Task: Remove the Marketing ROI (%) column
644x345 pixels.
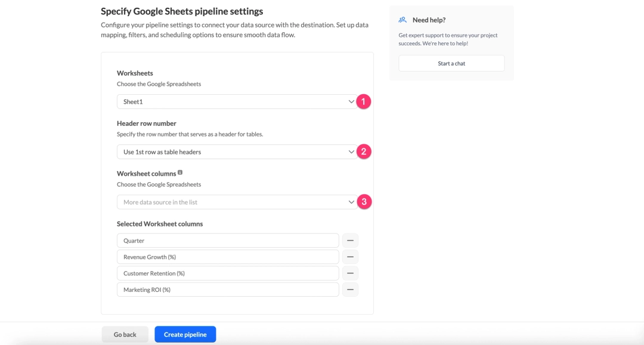Action: 350,290
